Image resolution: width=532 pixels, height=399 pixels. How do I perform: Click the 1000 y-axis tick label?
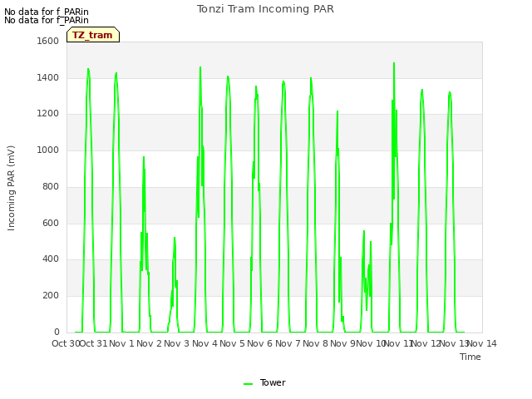(48, 150)
